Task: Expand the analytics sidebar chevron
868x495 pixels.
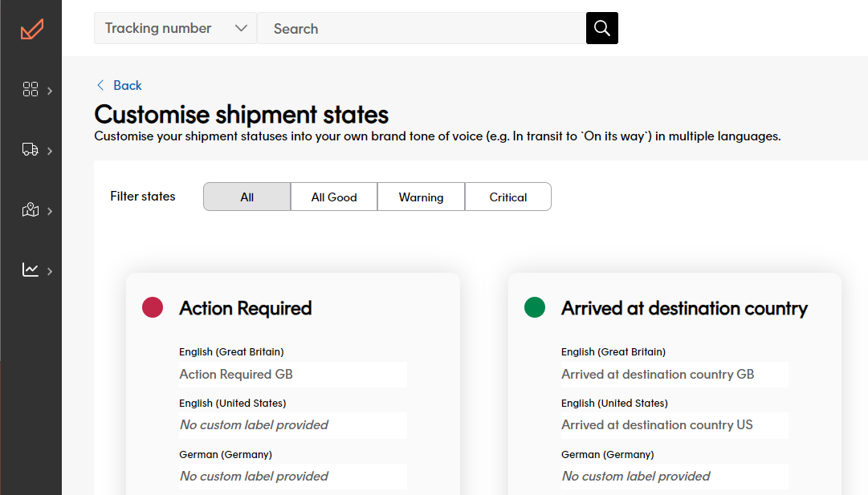Action: pyautogui.click(x=48, y=270)
